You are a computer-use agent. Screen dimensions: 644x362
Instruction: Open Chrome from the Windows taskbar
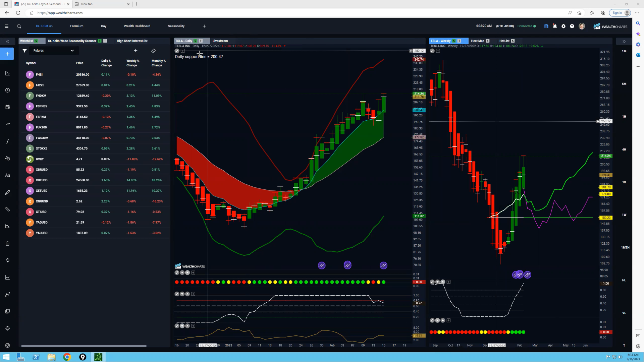pyautogui.click(x=67, y=357)
